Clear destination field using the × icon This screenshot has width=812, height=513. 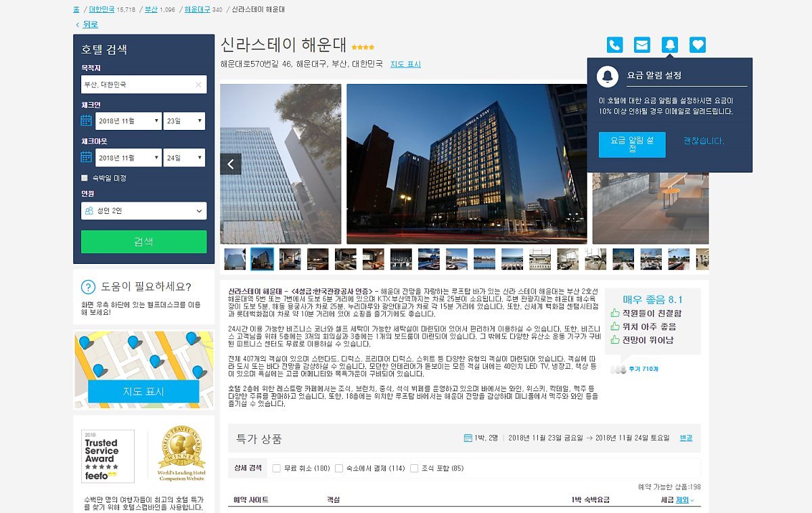(197, 85)
